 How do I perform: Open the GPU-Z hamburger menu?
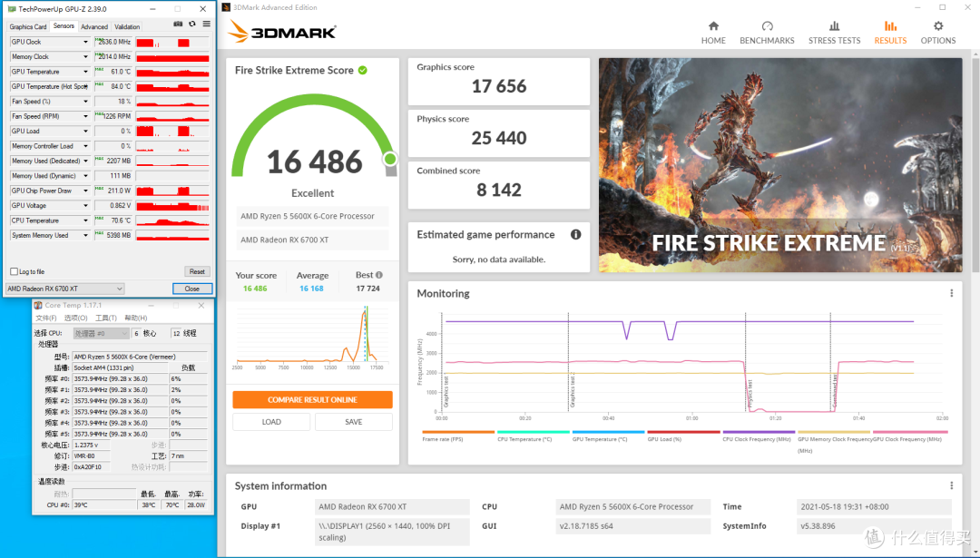(x=206, y=24)
